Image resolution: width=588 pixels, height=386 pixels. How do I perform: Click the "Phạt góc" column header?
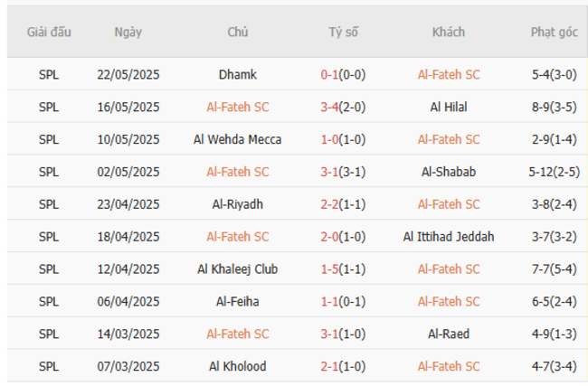click(554, 32)
